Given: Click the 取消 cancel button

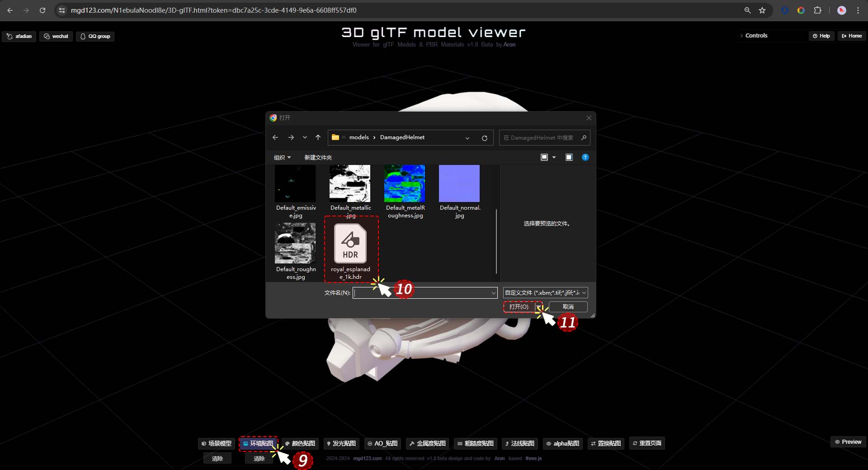Looking at the screenshot, I should click(x=568, y=307).
